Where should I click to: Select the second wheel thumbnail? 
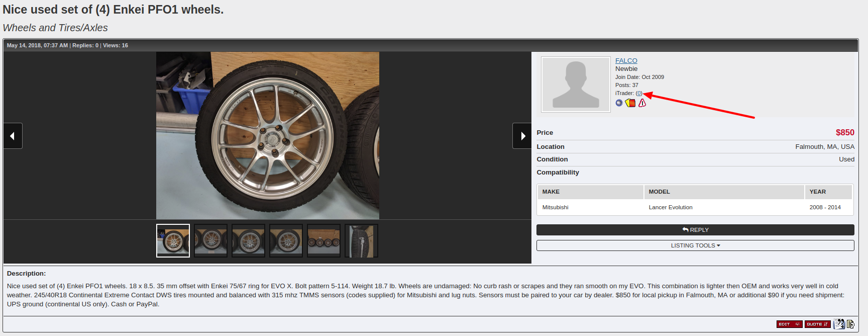click(x=210, y=240)
